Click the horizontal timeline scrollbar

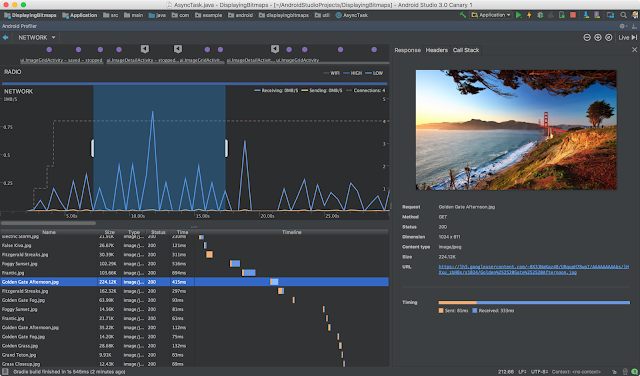point(48,223)
